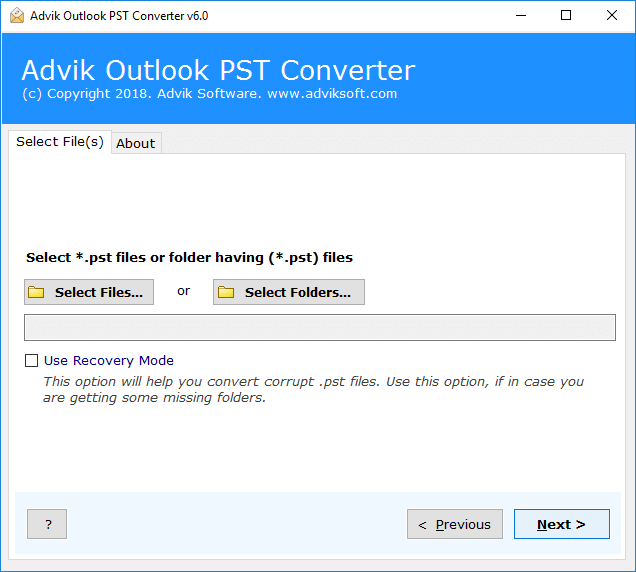636x572 pixels.
Task: Click the Select Folders... button
Action: coord(289,292)
